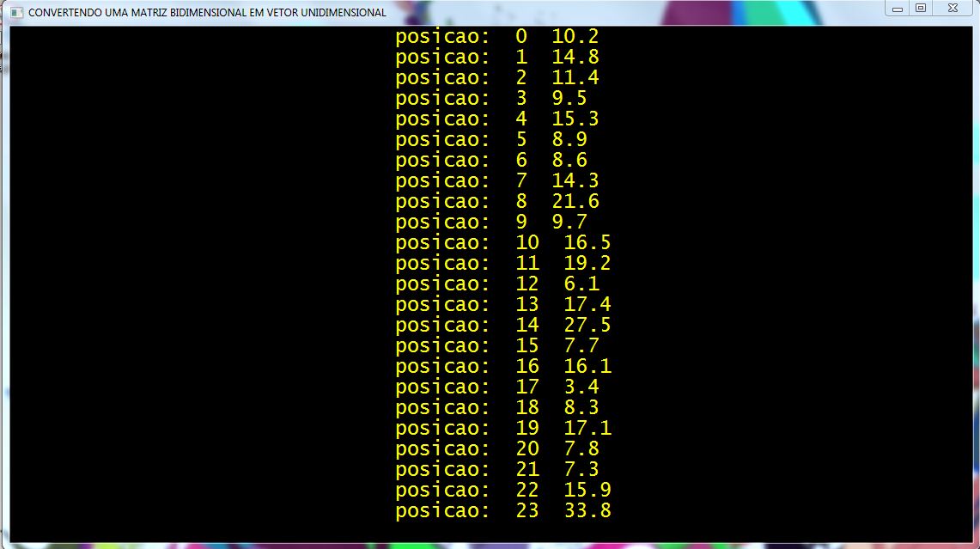
Task: Select the line 'posicao: 11 19.2'
Action: click(503, 264)
